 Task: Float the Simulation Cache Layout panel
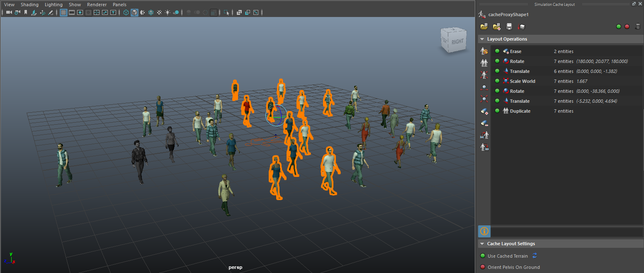tap(634, 4)
